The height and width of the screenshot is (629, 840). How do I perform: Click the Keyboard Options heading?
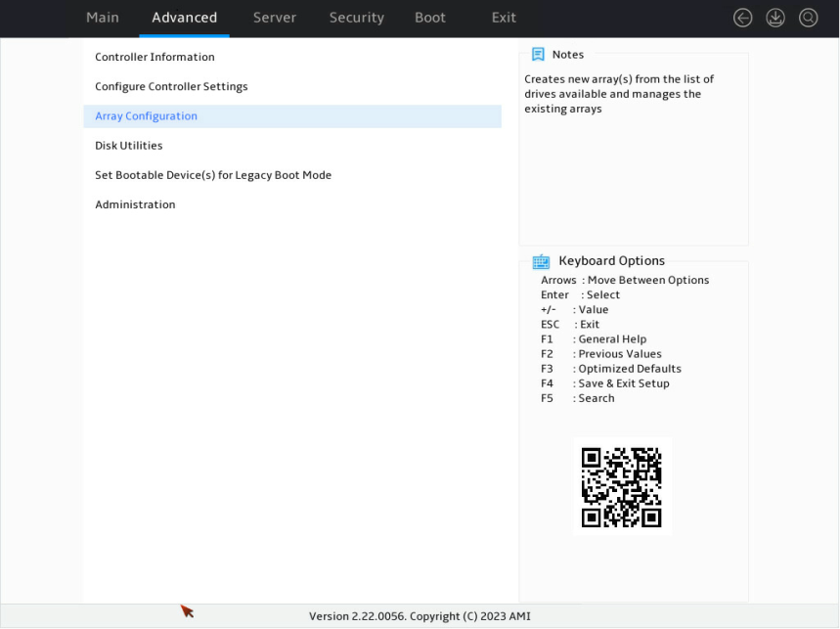612,261
